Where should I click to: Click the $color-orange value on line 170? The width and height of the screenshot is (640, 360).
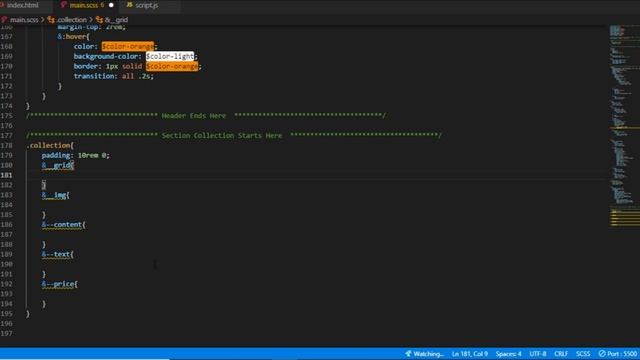[x=172, y=66]
